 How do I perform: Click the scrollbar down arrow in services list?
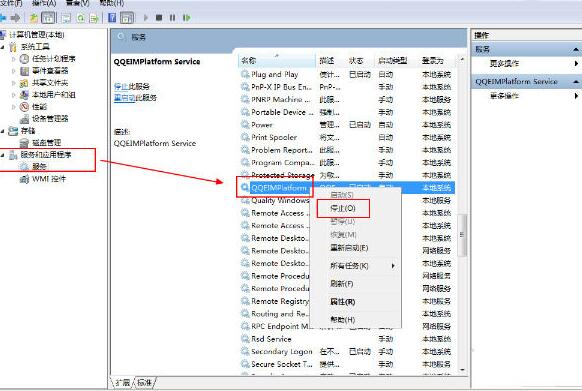pyautogui.click(x=462, y=370)
